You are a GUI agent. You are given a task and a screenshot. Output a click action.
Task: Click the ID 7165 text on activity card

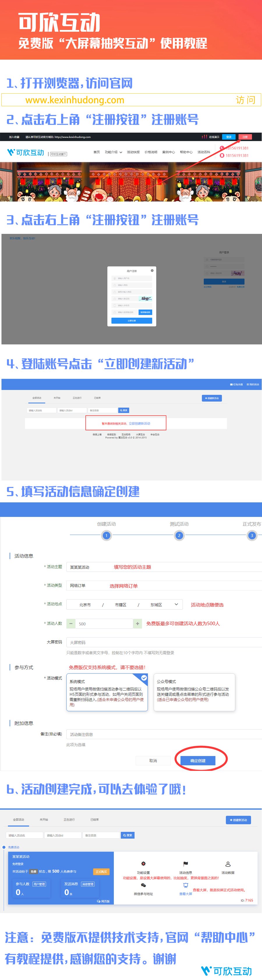[x=247, y=900]
